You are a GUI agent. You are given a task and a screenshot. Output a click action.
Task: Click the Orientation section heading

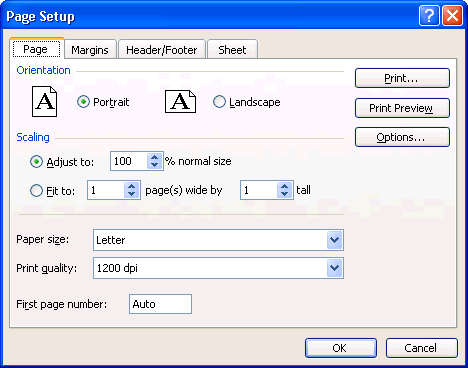(x=43, y=70)
